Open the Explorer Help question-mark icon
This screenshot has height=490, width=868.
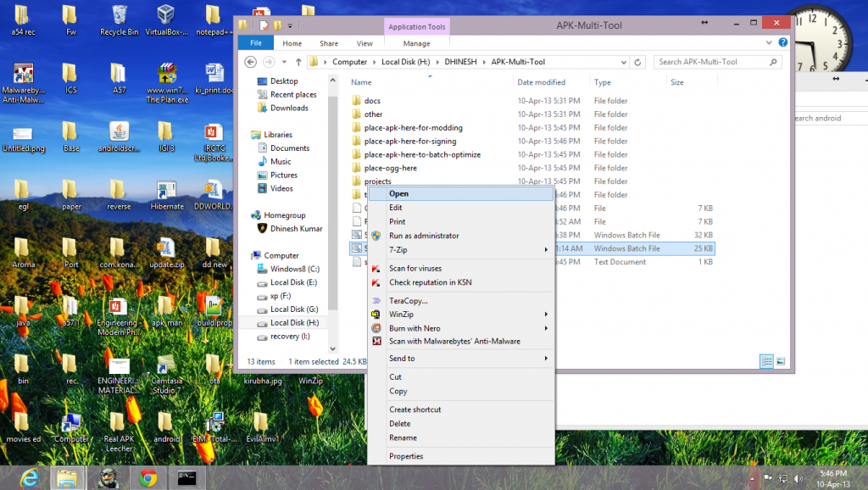coord(782,42)
